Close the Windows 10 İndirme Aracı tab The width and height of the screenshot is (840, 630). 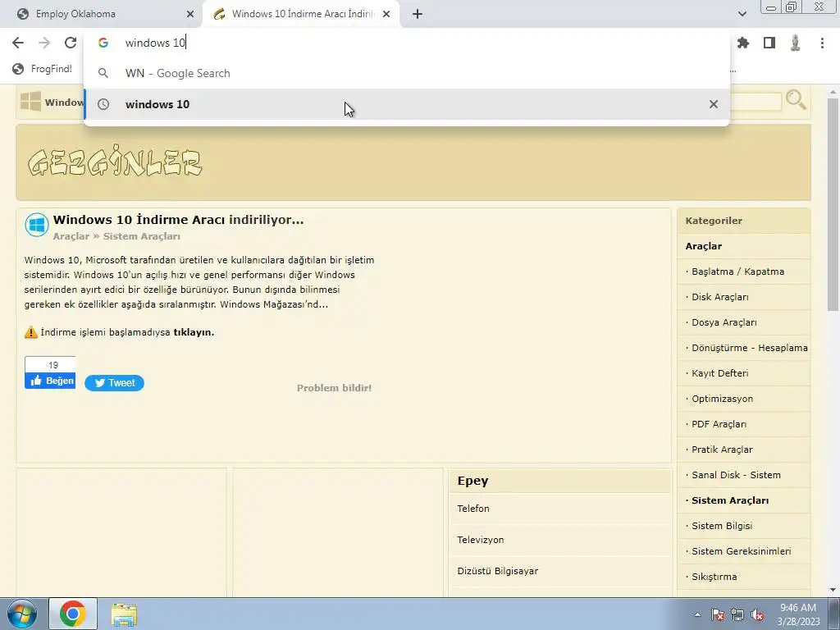(x=386, y=14)
